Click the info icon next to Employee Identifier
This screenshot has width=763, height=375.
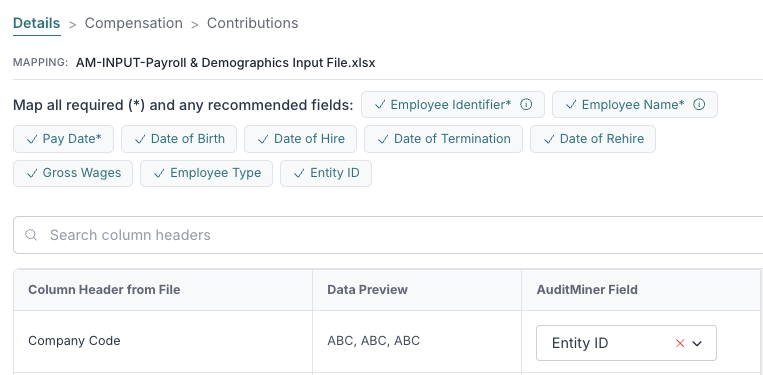526,104
